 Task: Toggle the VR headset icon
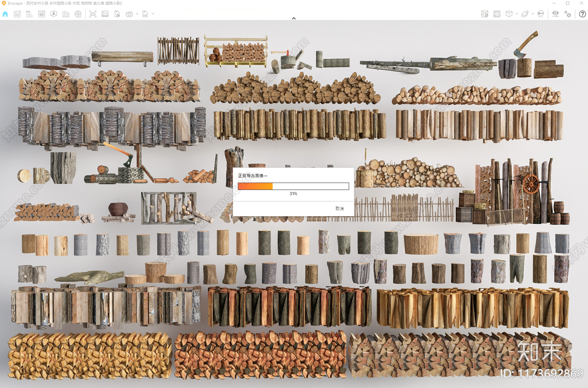541,14
